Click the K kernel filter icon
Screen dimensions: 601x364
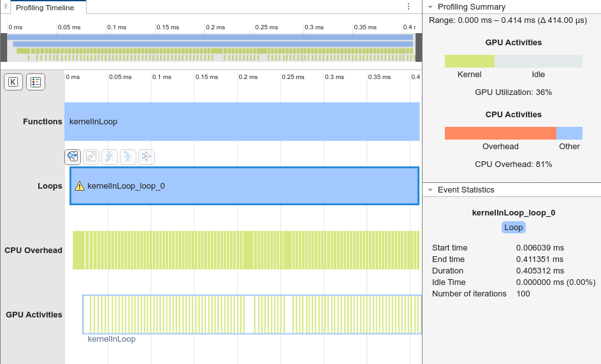[x=13, y=82]
